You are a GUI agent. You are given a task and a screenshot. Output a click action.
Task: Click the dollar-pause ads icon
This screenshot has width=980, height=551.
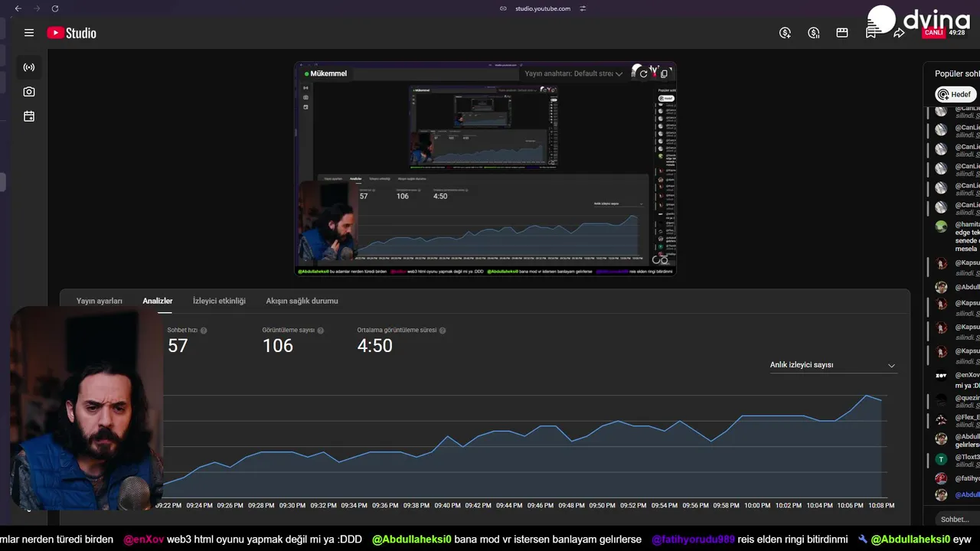point(814,33)
